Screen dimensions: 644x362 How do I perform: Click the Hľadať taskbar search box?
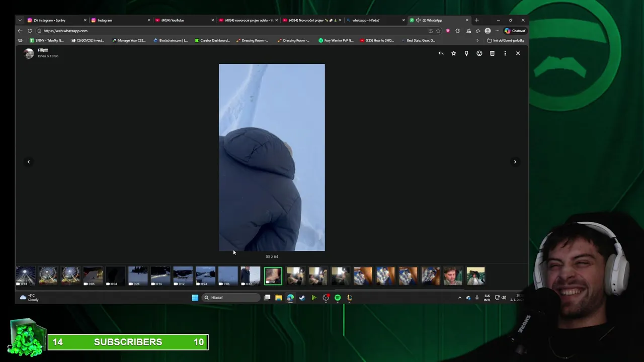231,298
